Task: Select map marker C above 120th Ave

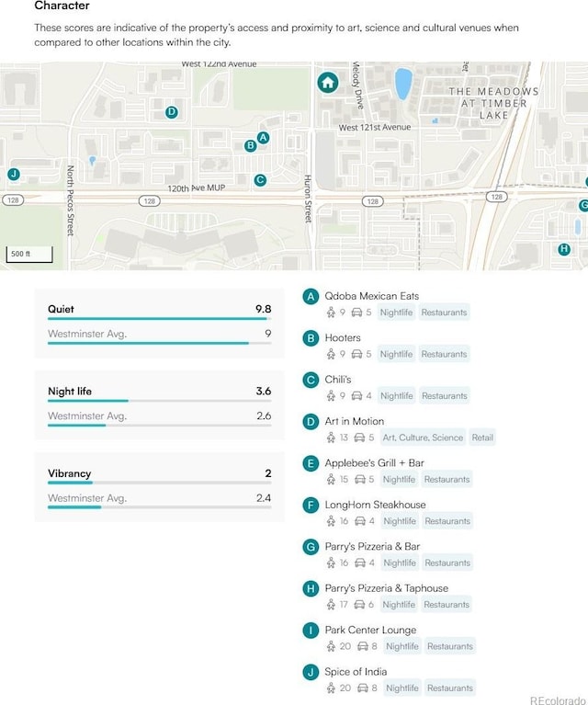Action: coord(260,180)
